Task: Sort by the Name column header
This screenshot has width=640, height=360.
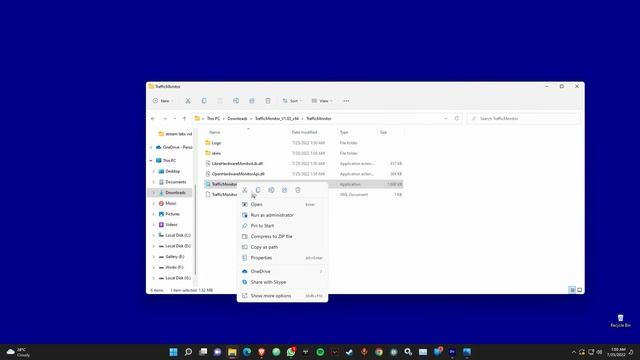Action: click(215, 132)
